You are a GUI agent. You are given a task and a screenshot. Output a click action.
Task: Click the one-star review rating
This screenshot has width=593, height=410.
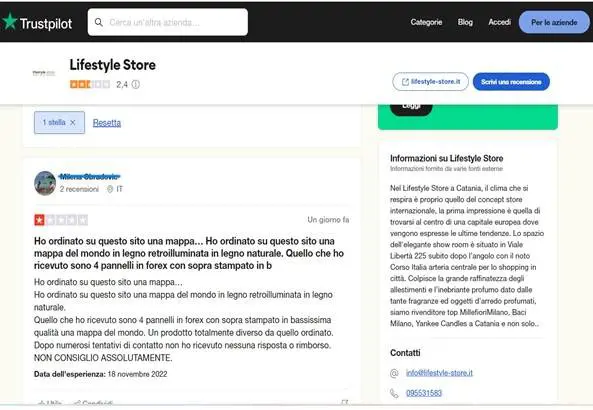tap(61, 220)
